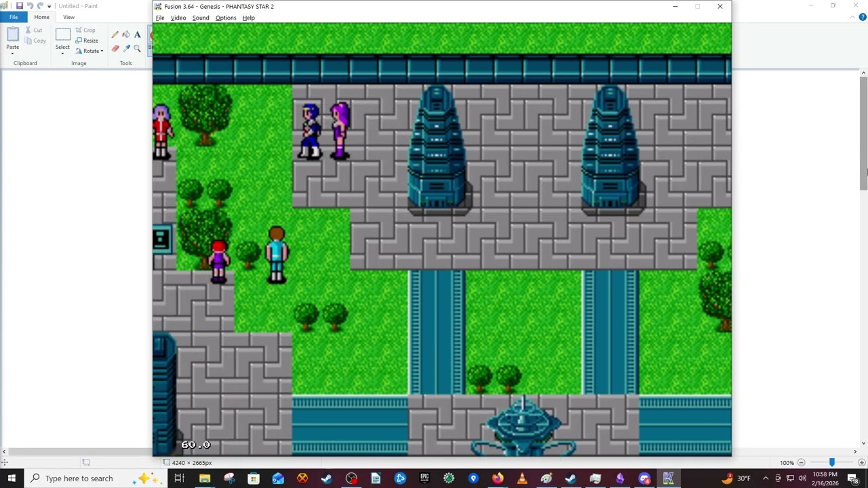
Task: Open VLC media player from taskbar
Action: click(x=522, y=479)
